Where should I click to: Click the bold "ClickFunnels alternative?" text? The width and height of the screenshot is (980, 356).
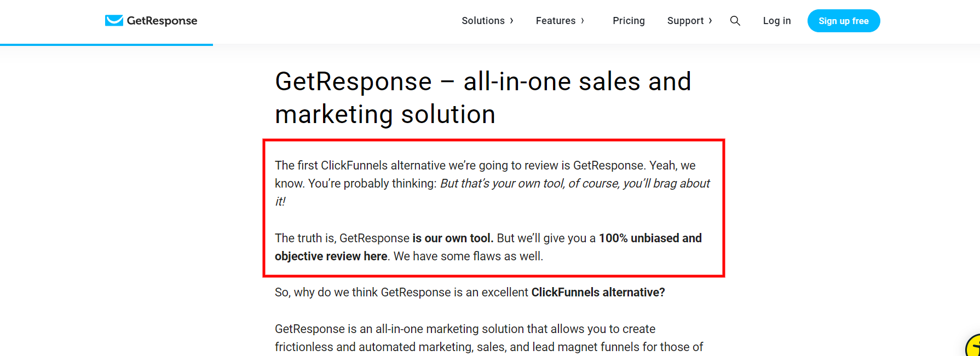tap(598, 293)
